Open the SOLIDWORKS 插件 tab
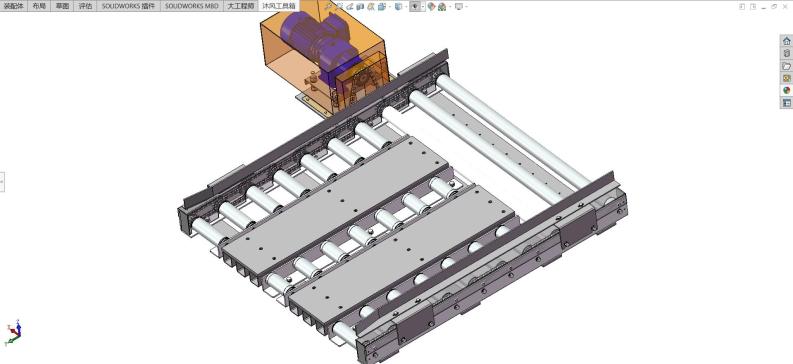The image size is (793, 364). (x=128, y=7)
